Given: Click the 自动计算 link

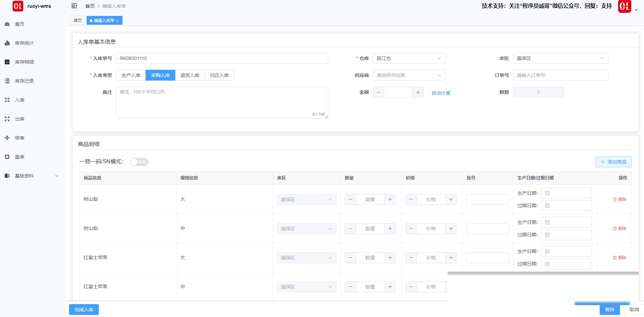Looking at the screenshot, I should coord(441,93).
